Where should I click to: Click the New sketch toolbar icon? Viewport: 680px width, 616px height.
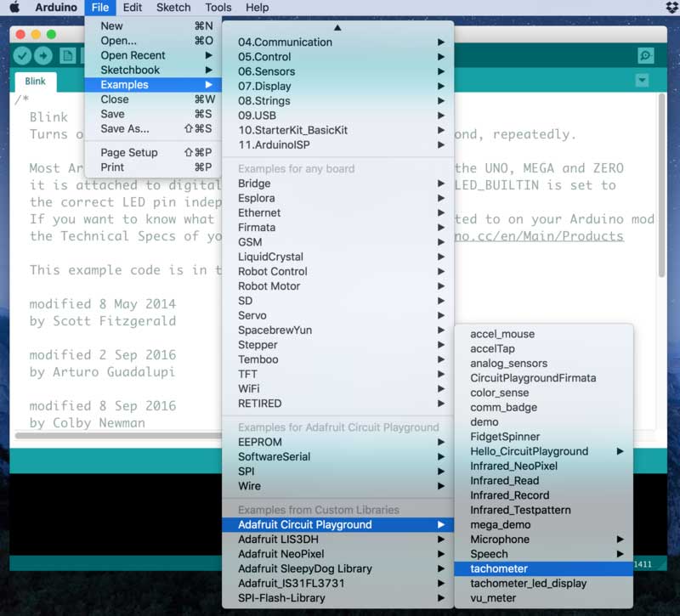pyautogui.click(x=67, y=56)
